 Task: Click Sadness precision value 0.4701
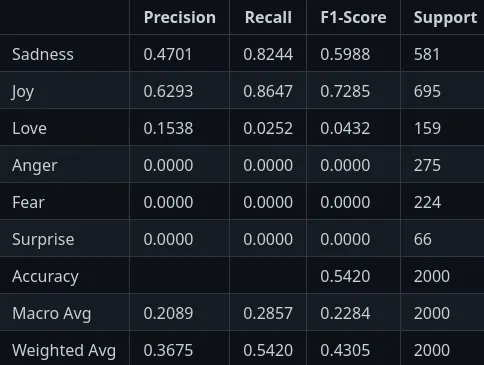[168, 54]
